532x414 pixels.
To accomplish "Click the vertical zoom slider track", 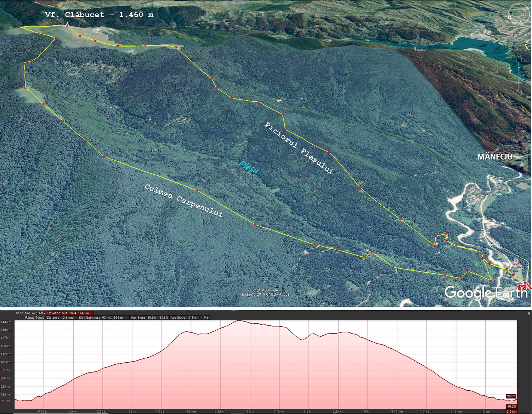I will (x=519, y=76).
